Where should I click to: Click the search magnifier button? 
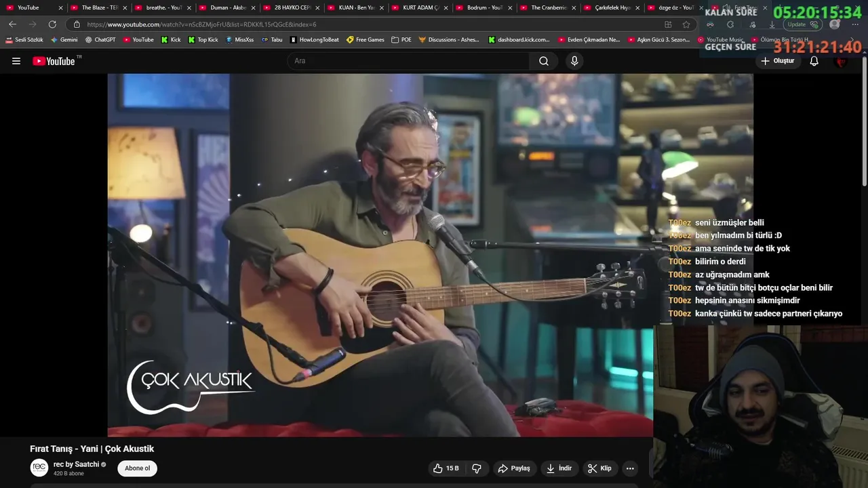tap(544, 61)
